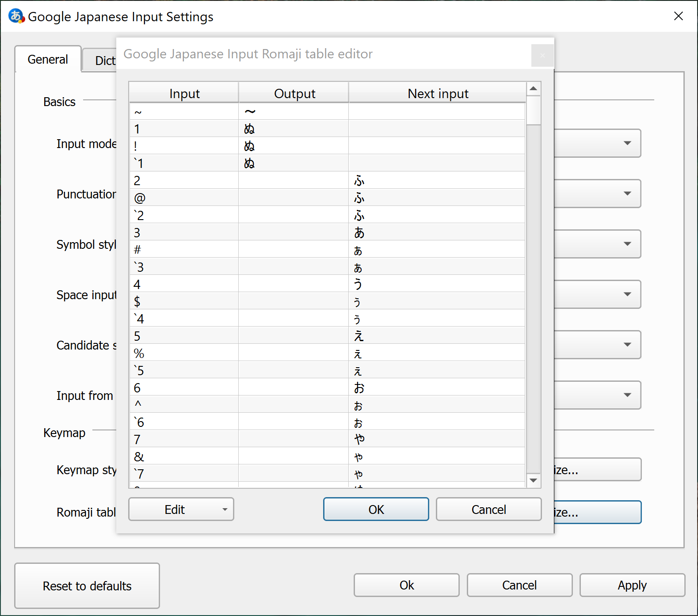
Task: Select the '6' input cell
Action: tap(184, 388)
